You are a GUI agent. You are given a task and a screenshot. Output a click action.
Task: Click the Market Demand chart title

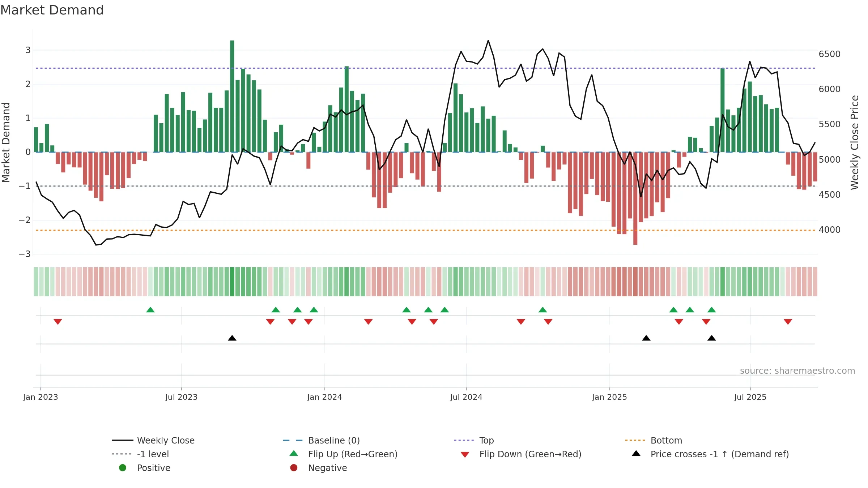pos(52,10)
